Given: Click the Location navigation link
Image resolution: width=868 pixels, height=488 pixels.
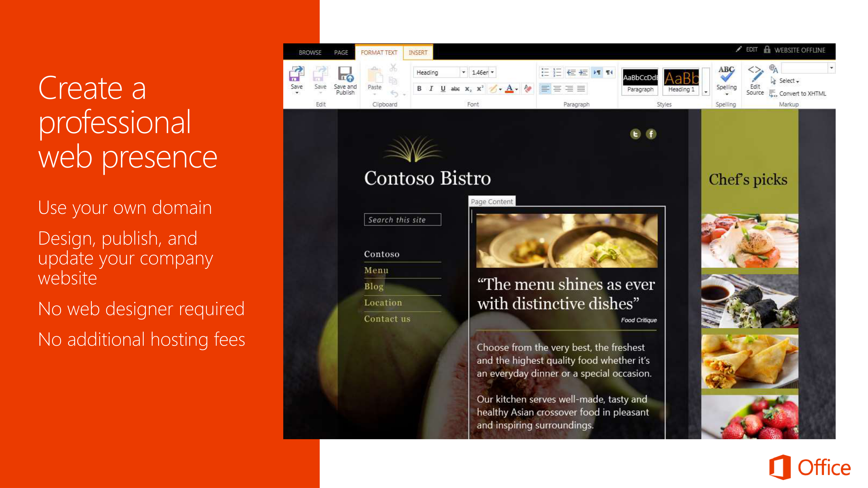Looking at the screenshot, I should pos(383,302).
